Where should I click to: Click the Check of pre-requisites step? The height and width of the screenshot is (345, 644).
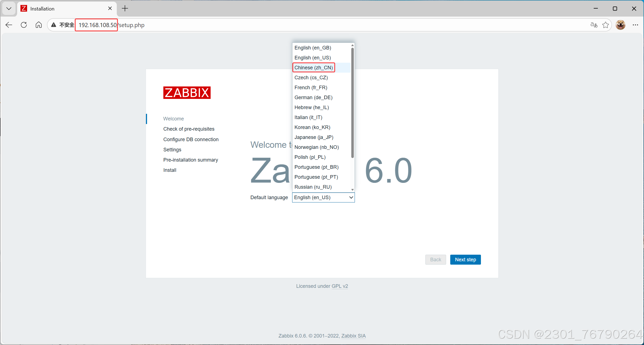click(189, 129)
